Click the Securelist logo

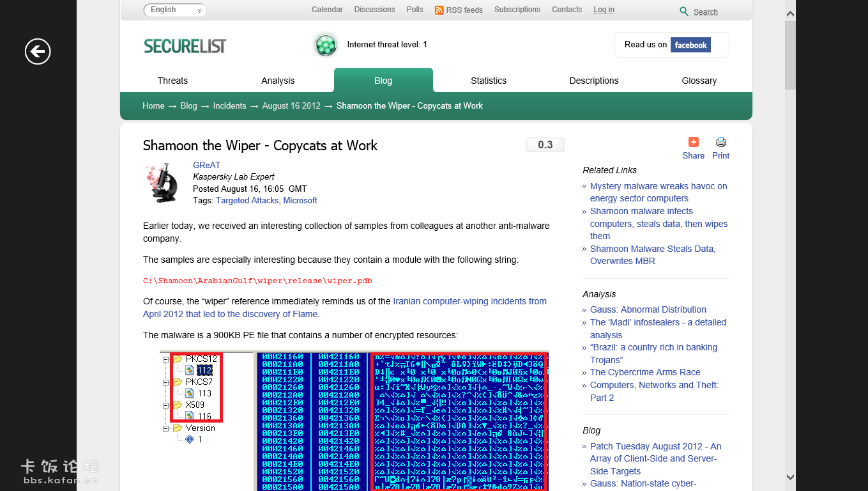pyautogui.click(x=185, y=46)
